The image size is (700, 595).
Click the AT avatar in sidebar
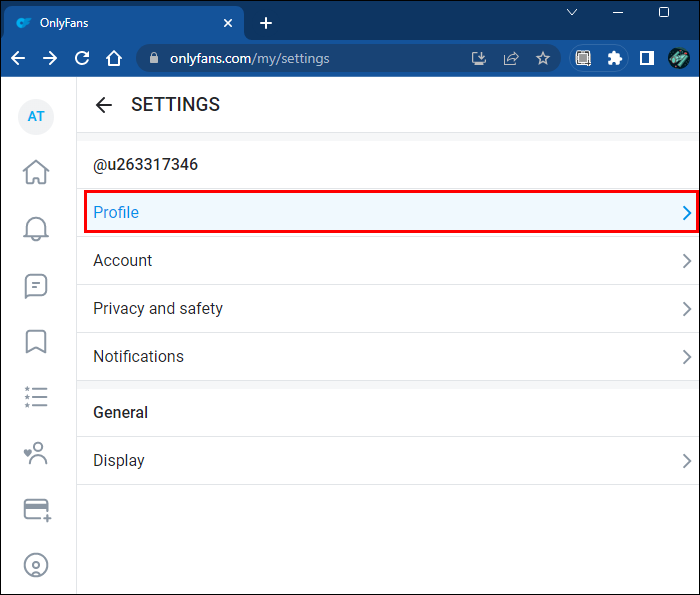[x=36, y=117]
